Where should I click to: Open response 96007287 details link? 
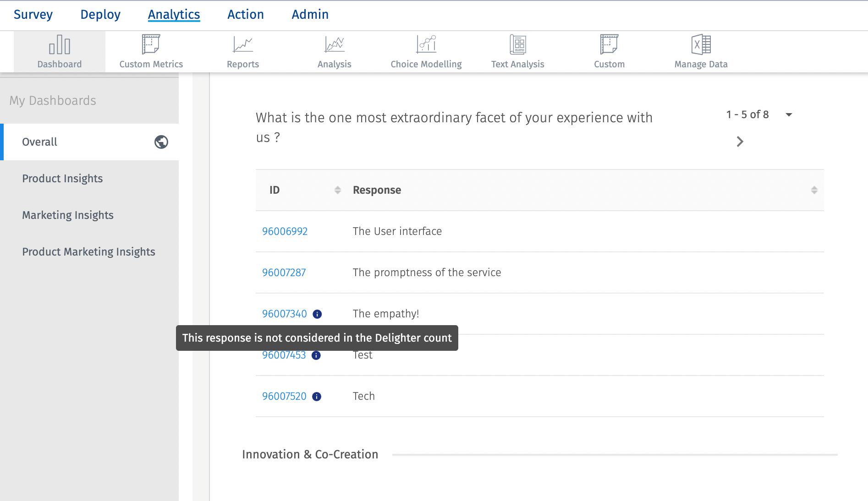pos(284,272)
